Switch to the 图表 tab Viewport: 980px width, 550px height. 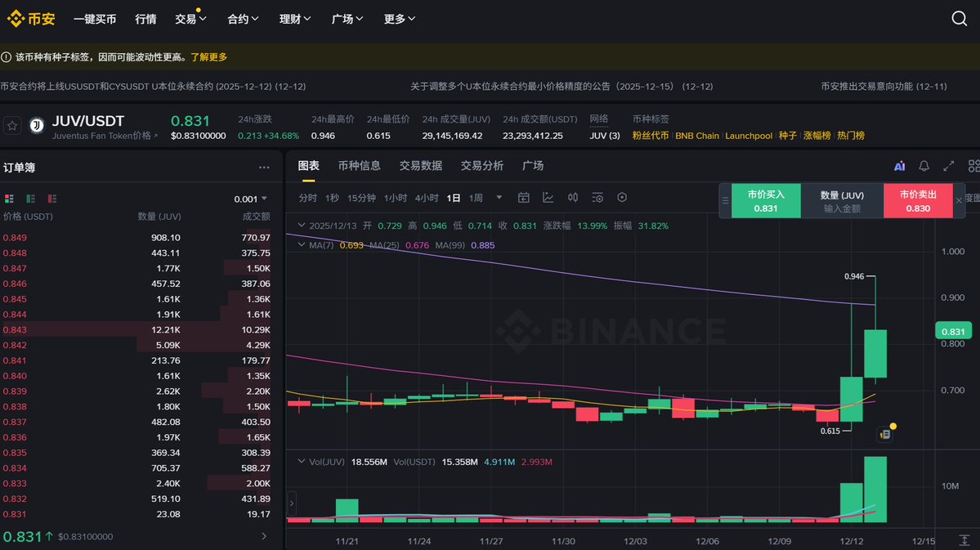click(x=309, y=166)
